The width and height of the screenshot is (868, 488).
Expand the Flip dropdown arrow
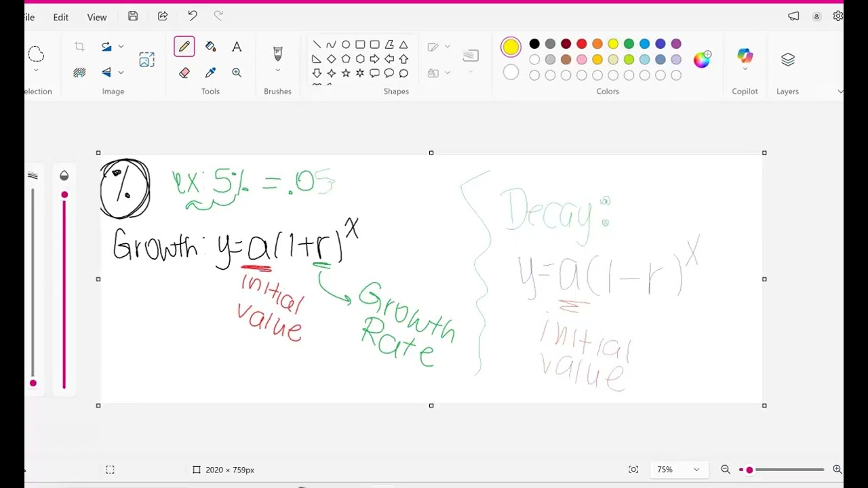pos(121,73)
